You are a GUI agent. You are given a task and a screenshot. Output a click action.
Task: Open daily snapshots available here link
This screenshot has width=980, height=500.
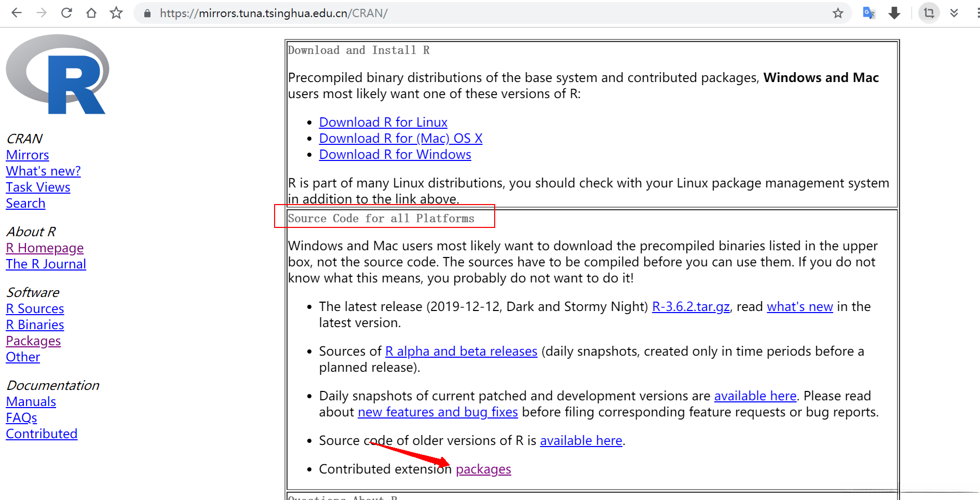[x=755, y=396]
